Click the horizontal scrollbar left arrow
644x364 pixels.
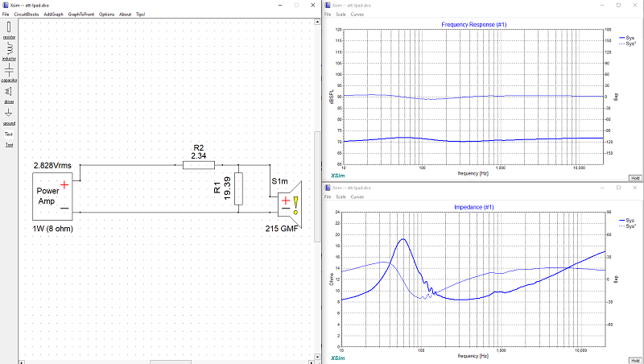[22, 362]
